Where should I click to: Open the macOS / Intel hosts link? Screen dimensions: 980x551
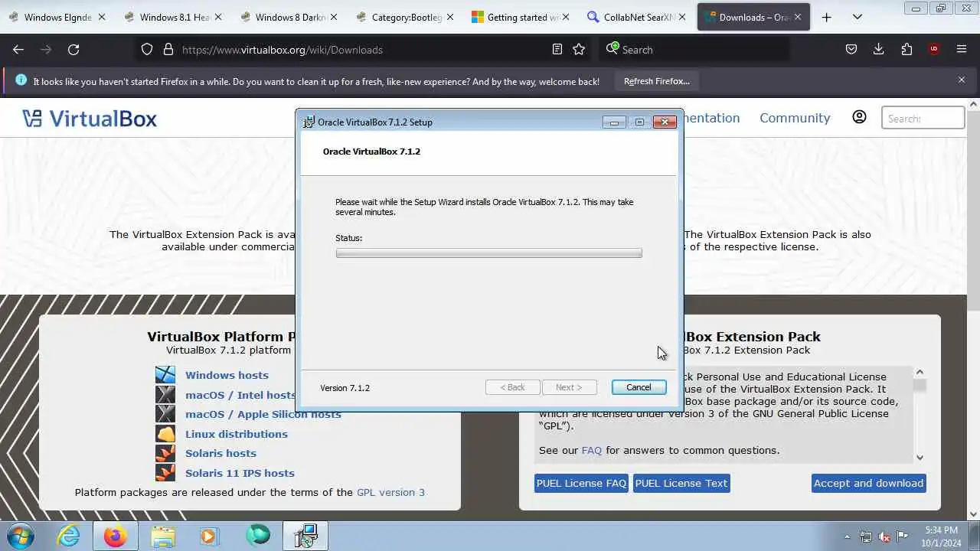(x=240, y=395)
